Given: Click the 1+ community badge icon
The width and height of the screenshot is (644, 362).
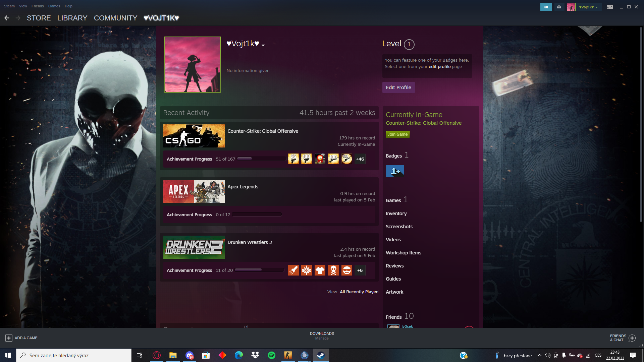Looking at the screenshot, I should [395, 171].
